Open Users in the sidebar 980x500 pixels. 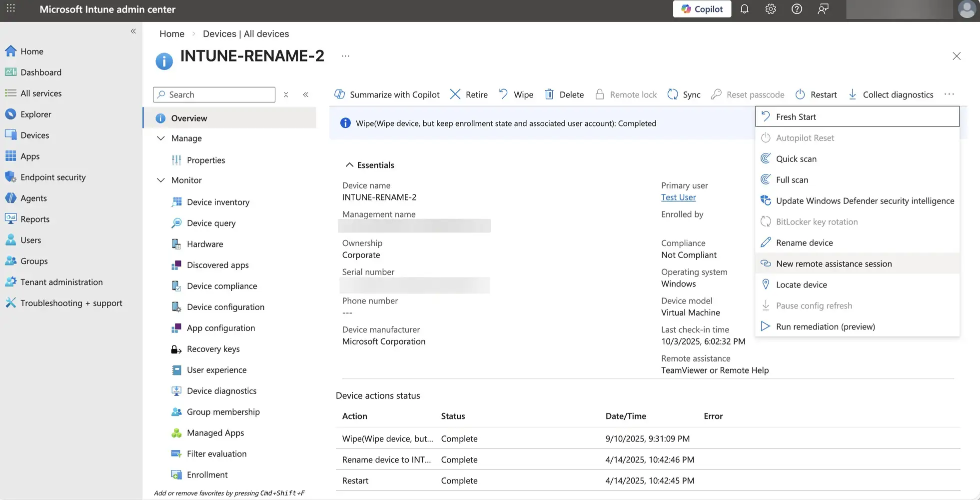coord(30,240)
